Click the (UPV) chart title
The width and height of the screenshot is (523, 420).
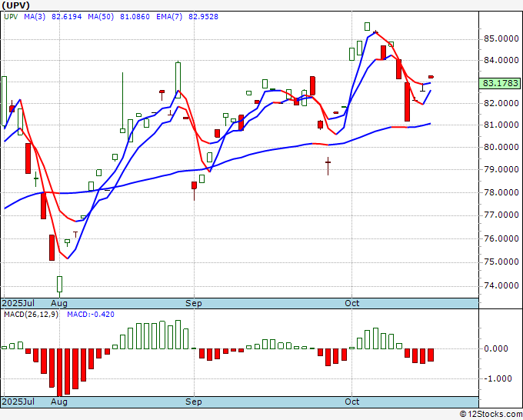[x=15, y=5]
